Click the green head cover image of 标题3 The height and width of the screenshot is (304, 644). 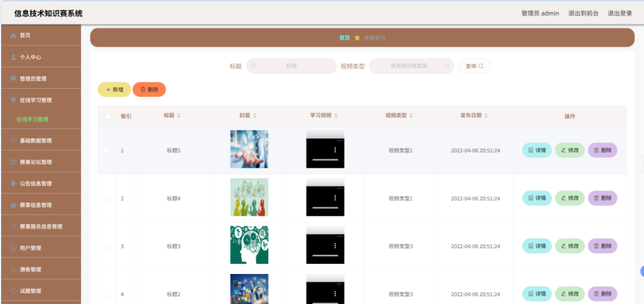(249, 245)
